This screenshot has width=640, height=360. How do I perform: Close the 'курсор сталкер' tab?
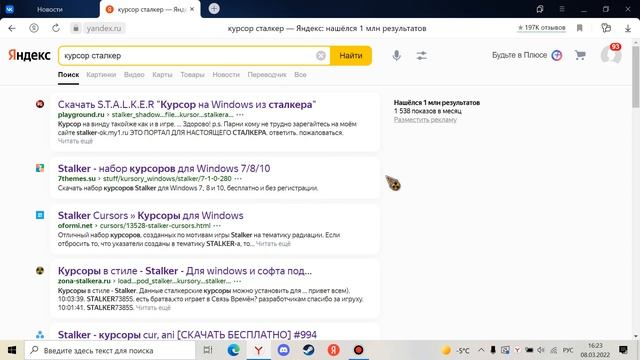point(192,9)
